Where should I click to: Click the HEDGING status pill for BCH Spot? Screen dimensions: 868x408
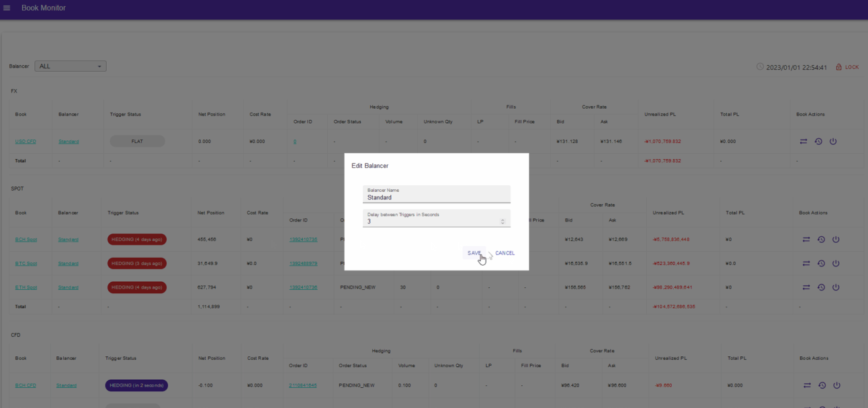(x=137, y=240)
